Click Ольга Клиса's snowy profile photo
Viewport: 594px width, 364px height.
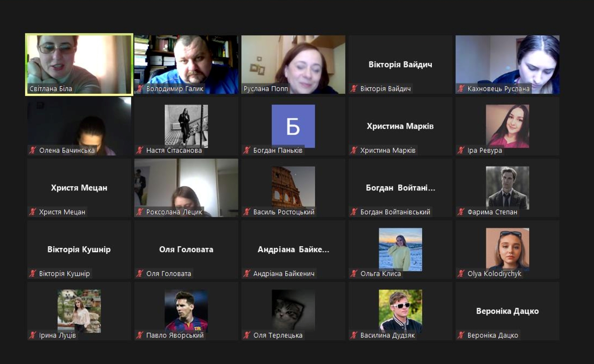(400, 249)
